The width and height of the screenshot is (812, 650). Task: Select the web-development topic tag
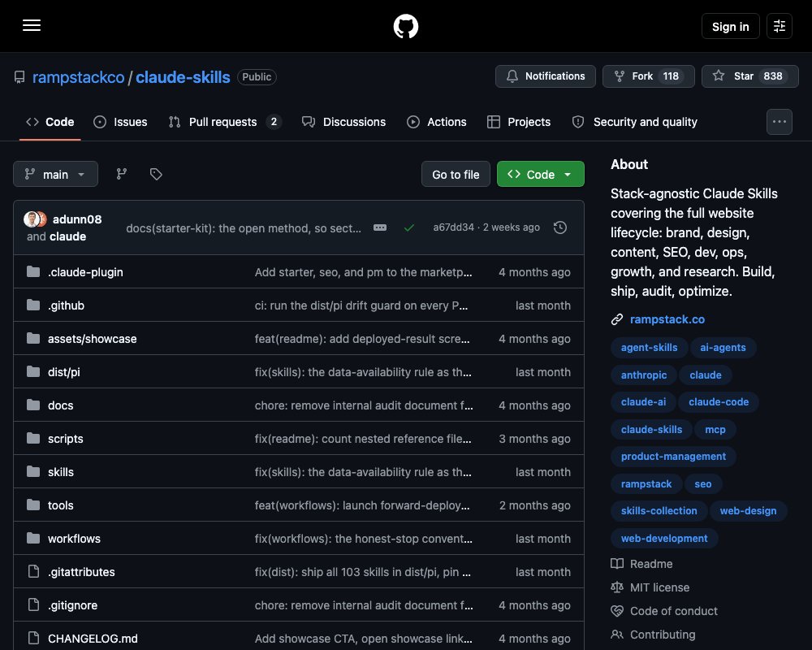[x=664, y=538]
